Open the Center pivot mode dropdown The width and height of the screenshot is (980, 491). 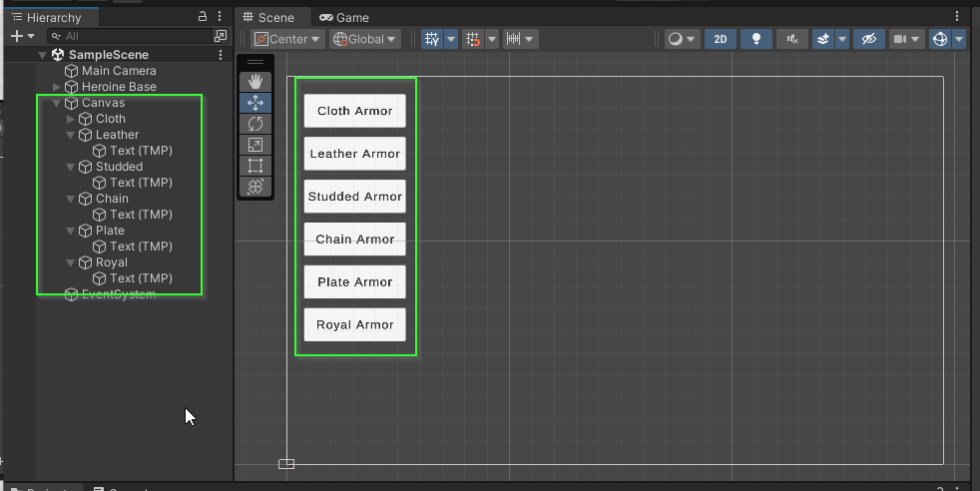(x=287, y=39)
